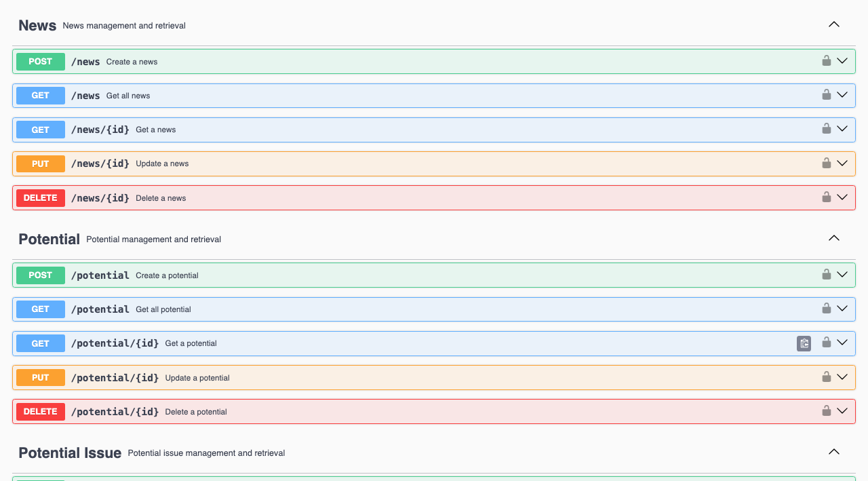The image size is (868, 481).
Task: Click the lock icon on POST /potential
Action: [826, 275]
